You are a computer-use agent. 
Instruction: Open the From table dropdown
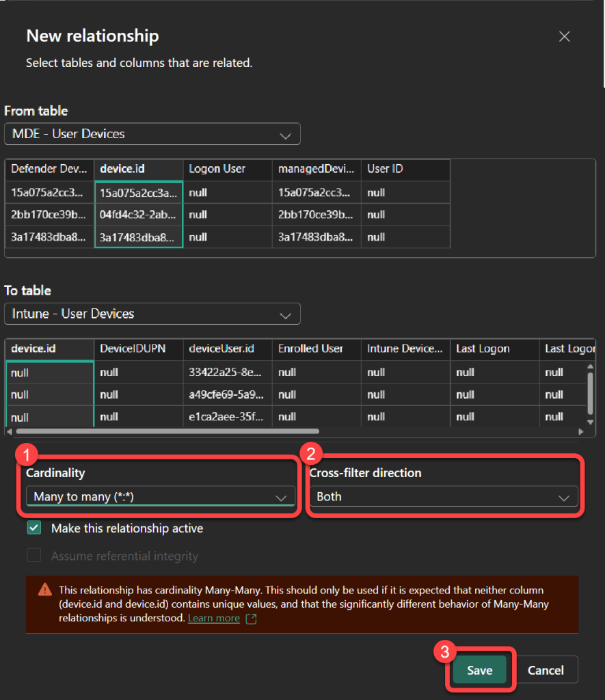[152, 134]
